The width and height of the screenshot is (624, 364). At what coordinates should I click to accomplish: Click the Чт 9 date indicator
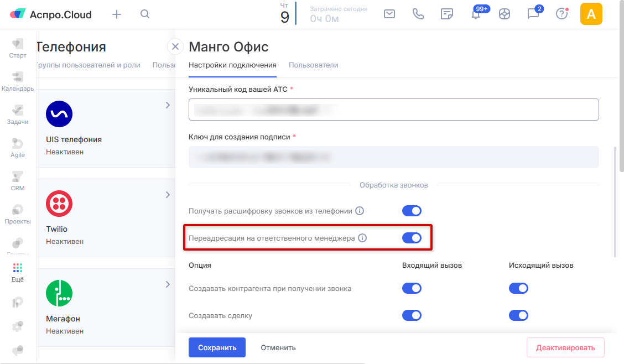[x=284, y=13]
